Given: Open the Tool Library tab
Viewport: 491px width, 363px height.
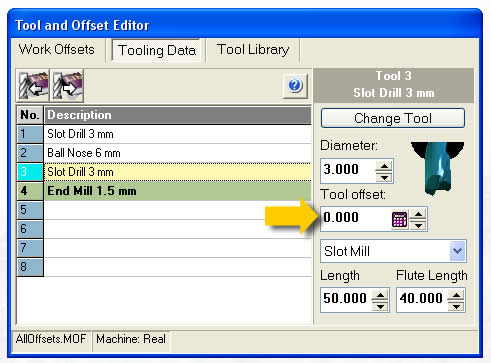Looking at the screenshot, I should [253, 50].
